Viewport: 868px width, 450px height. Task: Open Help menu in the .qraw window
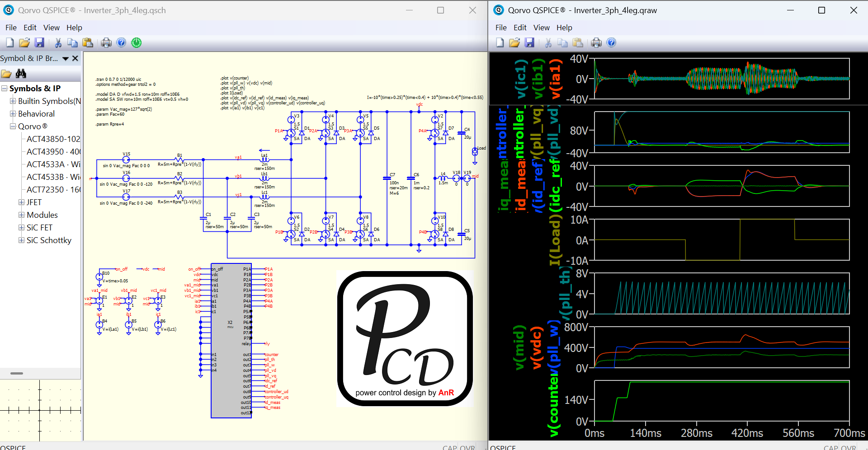click(564, 28)
